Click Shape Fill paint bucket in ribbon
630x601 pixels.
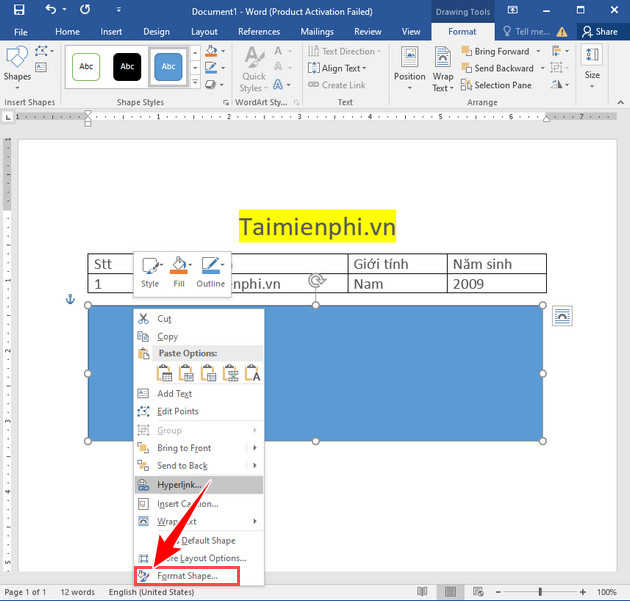click(x=211, y=51)
